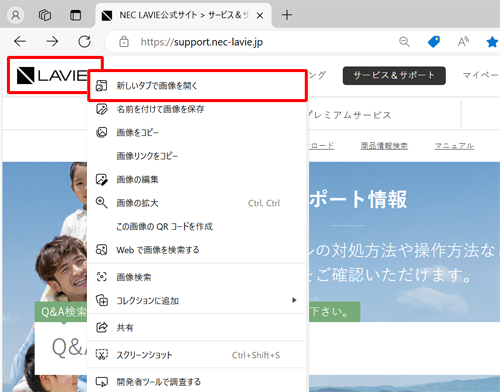Click the サービス&サポート button
500x392 pixels.
[394, 75]
